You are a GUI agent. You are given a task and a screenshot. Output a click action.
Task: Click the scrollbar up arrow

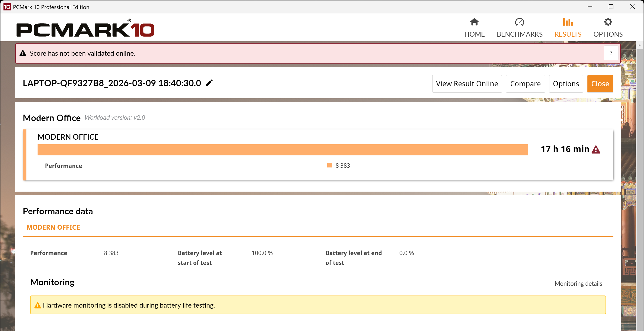click(x=640, y=45)
